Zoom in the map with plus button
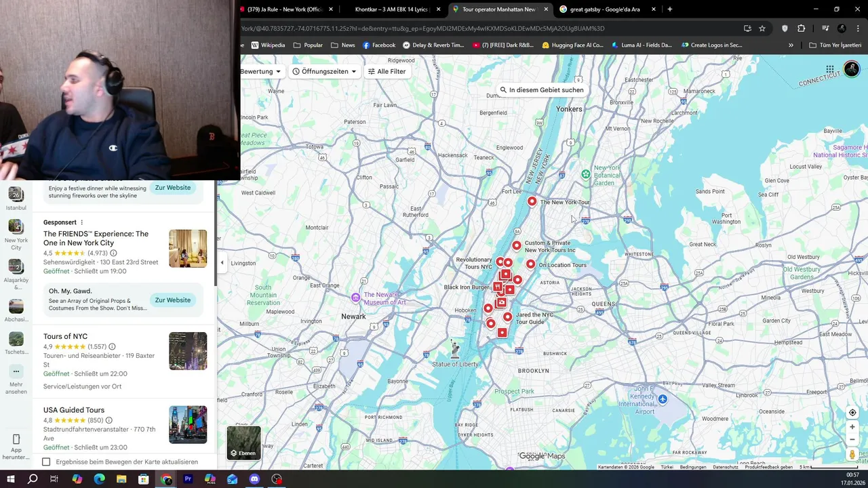This screenshot has height=488, width=868. click(852, 427)
